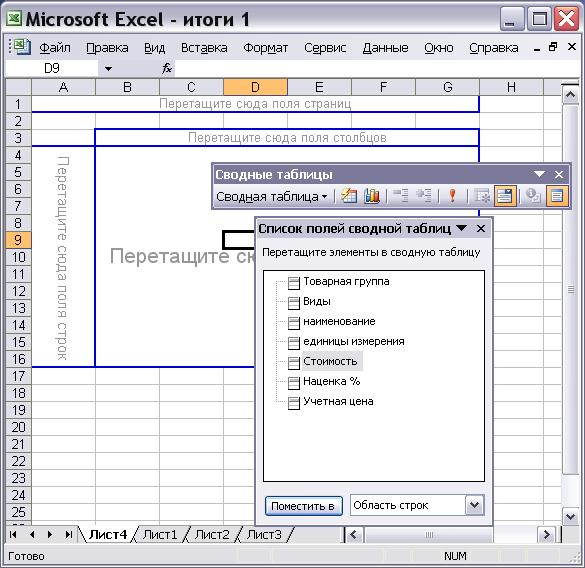Open the Файл menu
This screenshot has width=585, height=568.
coord(55,48)
